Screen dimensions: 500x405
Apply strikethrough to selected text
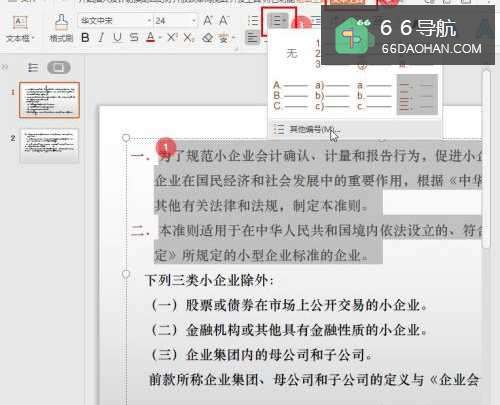(134, 38)
